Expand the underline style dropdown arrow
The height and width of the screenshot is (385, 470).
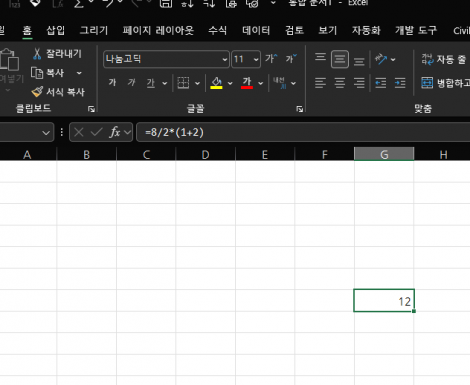[x=164, y=83]
